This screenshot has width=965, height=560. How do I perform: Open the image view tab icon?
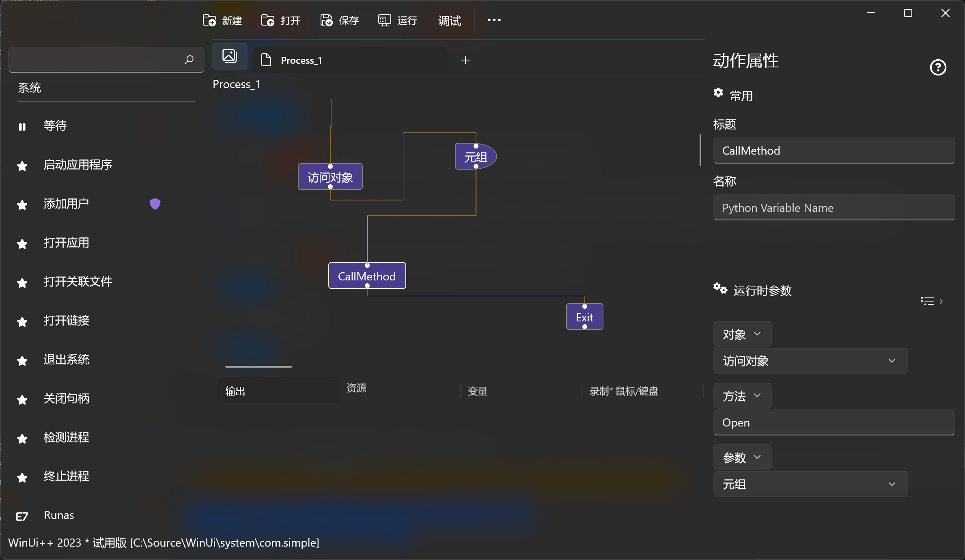230,56
